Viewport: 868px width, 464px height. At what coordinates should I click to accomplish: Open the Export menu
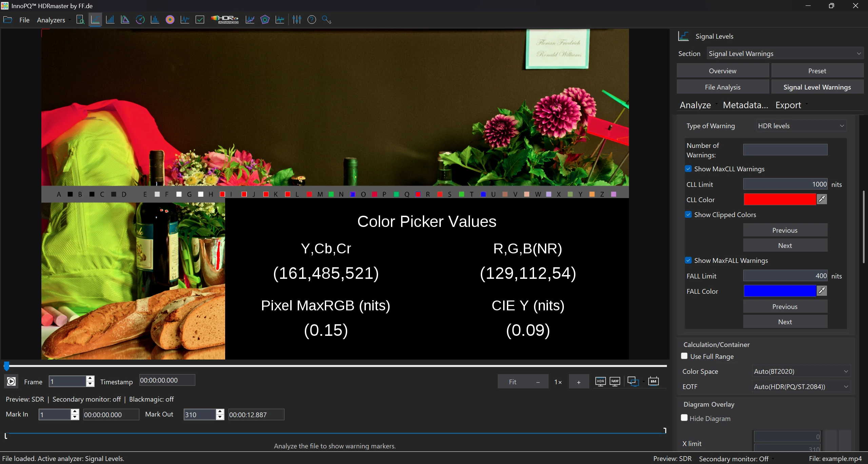[791, 105]
